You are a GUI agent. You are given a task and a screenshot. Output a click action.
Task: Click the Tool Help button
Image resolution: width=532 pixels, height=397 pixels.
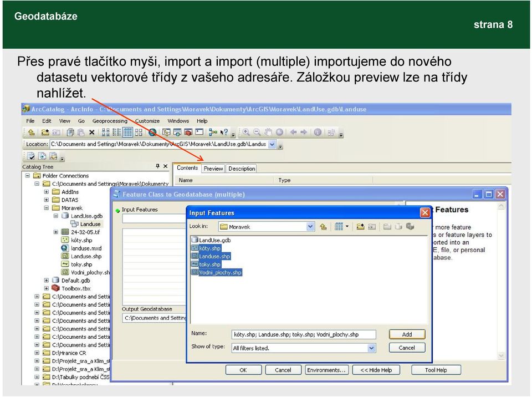436,370
